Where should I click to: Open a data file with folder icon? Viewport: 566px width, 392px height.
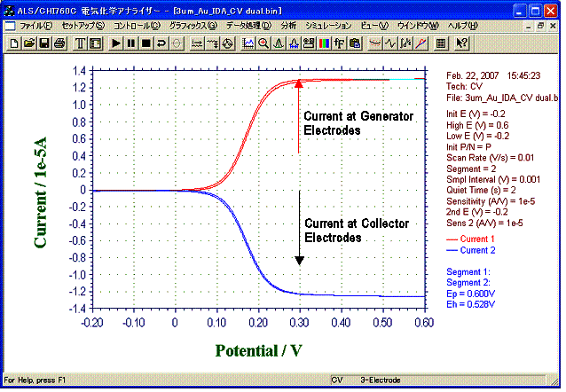tap(28, 43)
